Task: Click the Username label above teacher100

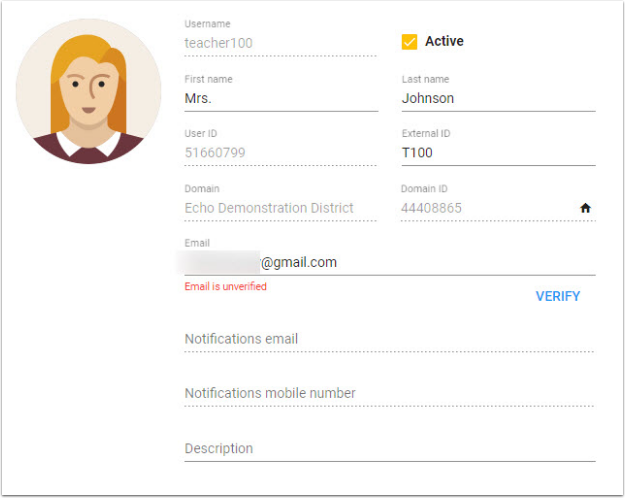Action: pyautogui.click(x=207, y=23)
